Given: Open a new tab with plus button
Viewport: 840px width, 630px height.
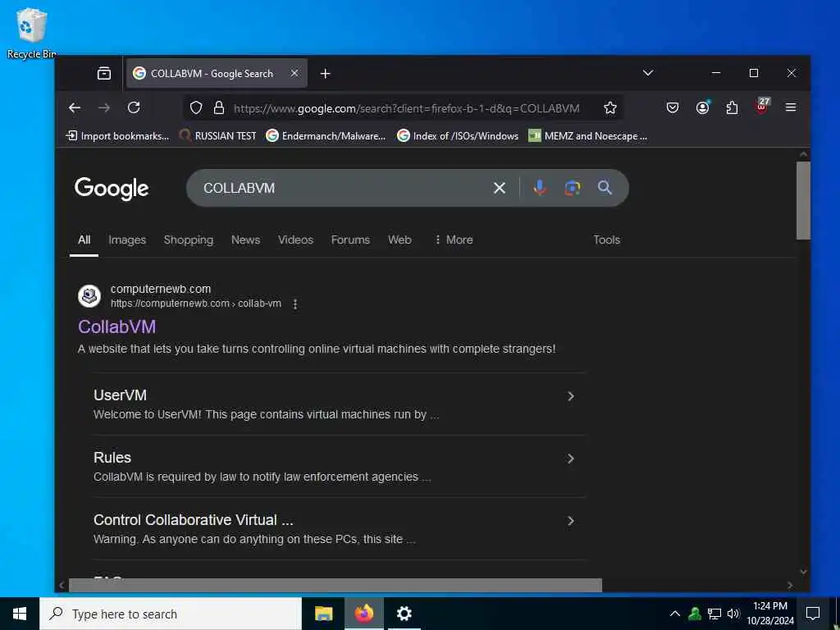Looking at the screenshot, I should [325, 73].
